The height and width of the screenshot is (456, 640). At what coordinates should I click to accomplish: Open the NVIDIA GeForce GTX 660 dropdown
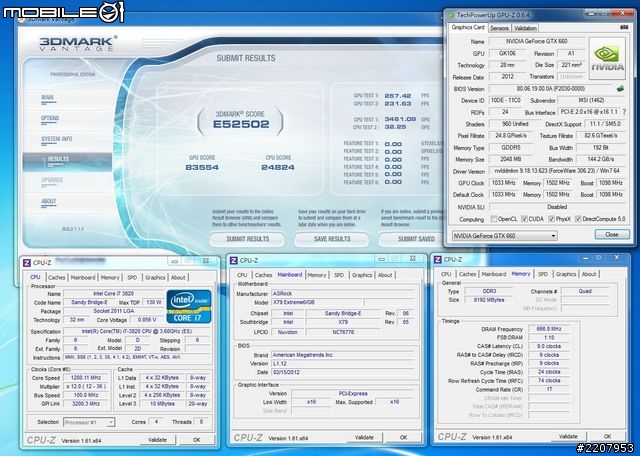coord(504,236)
